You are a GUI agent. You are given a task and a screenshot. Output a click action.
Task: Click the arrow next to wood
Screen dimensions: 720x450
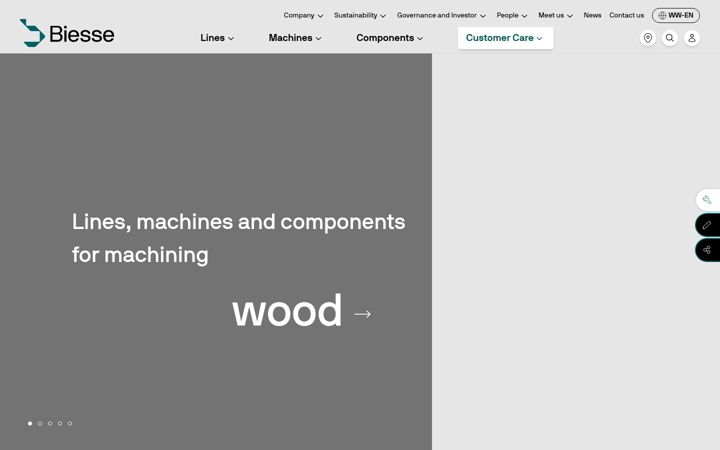362,314
